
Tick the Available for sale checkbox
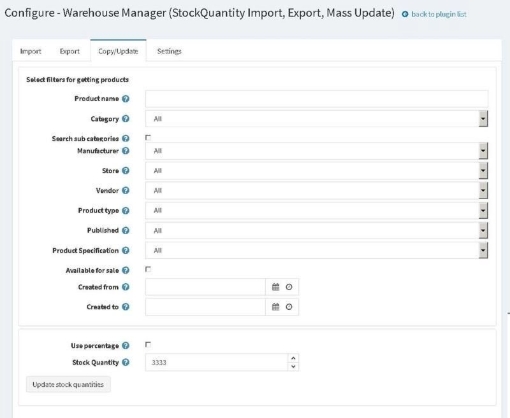(148, 269)
